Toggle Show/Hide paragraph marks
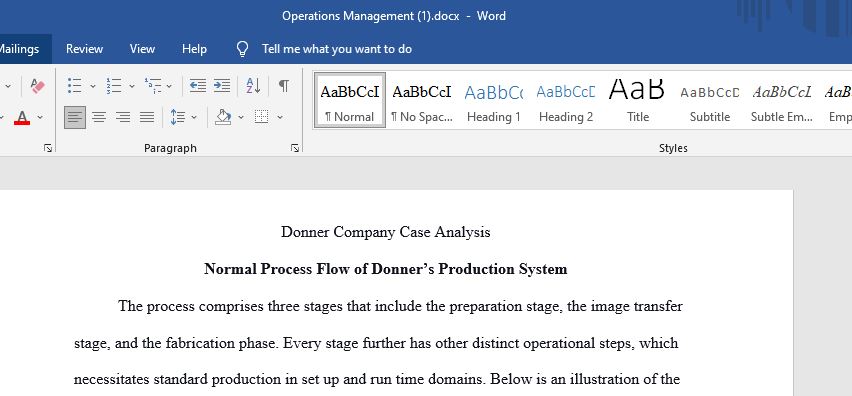Viewport: 852px width, 396px height. click(x=284, y=85)
